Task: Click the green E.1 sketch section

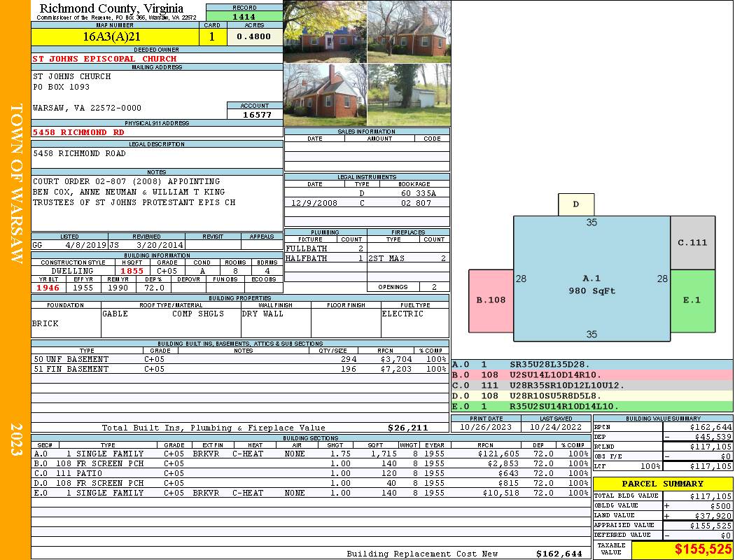Action: click(692, 300)
